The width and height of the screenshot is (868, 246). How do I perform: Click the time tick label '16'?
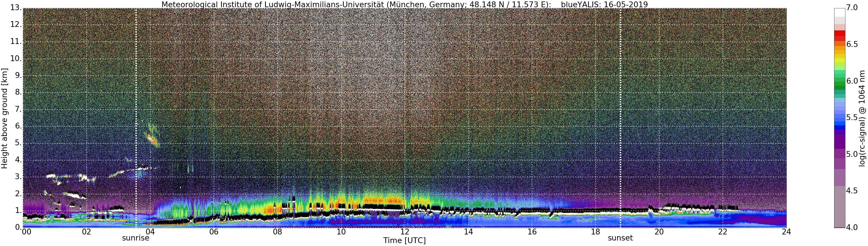click(x=532, y=232)
